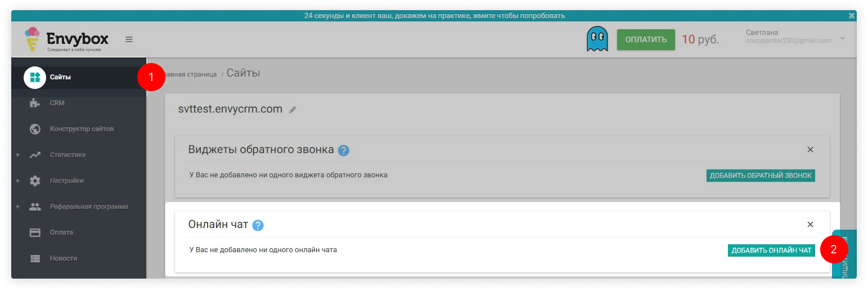Toggle sidebar with hamburger menu icon

click(x=129, y=39)
